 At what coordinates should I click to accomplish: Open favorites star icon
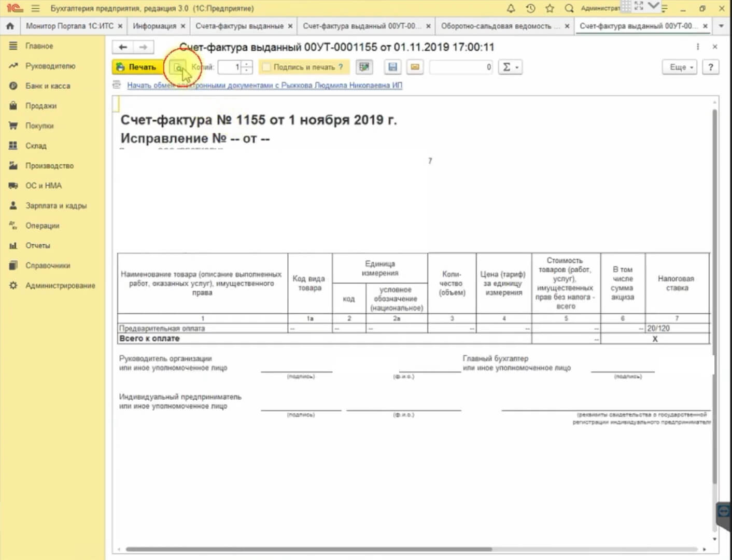click(x=550, y=8)
